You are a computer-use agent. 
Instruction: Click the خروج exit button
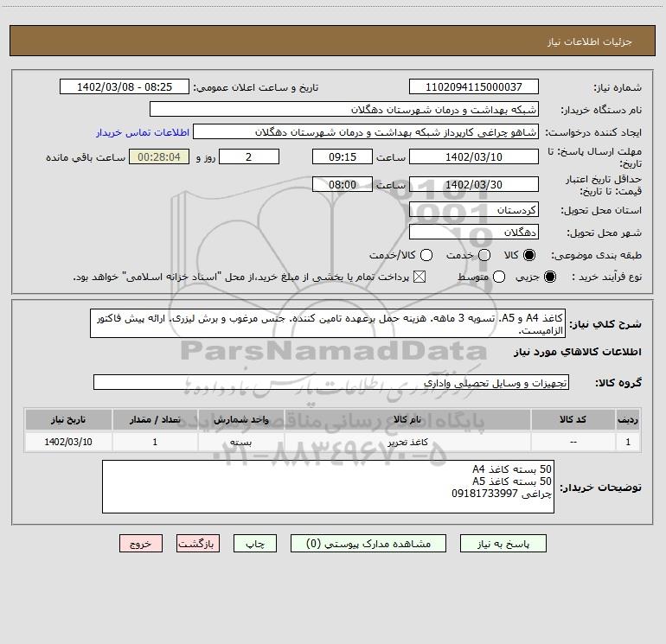[x=141, y=544]
